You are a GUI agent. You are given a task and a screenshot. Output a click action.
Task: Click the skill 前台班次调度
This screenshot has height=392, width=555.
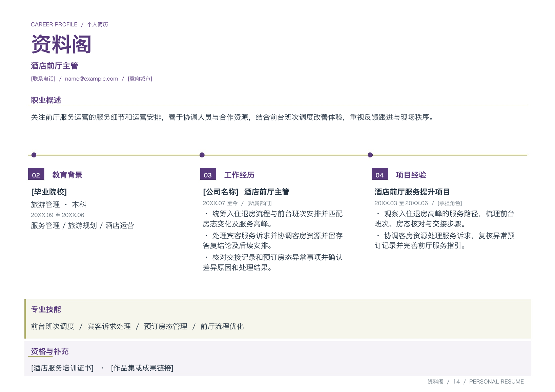(x=53, y=326)
